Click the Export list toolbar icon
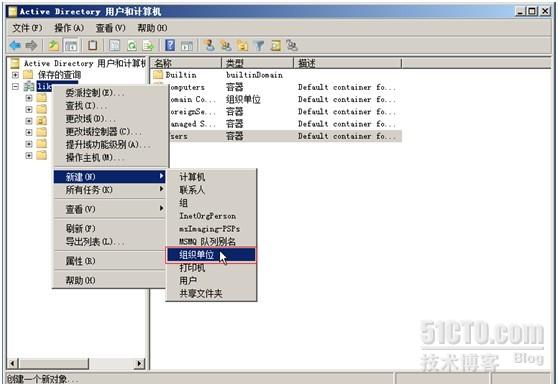The height and width of the screenshot is (386, 558). pos(148,45)
